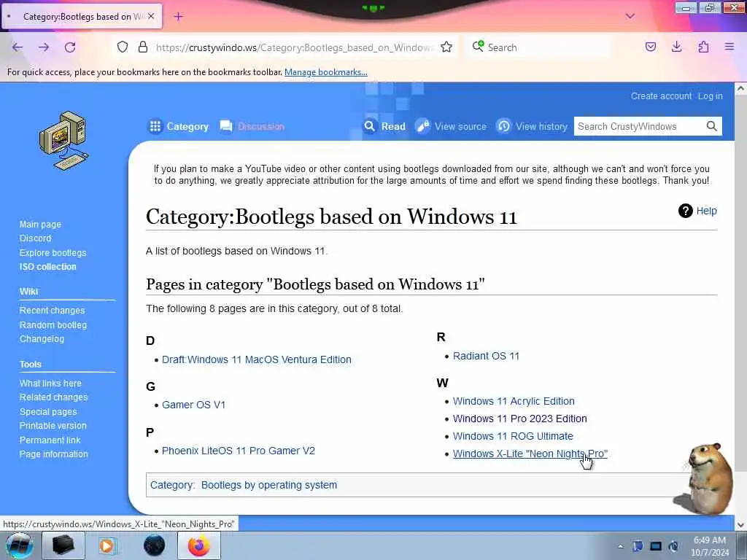Open Recent changes in sidebar
Image resolution: width=747 pixels, height=560 pixels.
52,311
